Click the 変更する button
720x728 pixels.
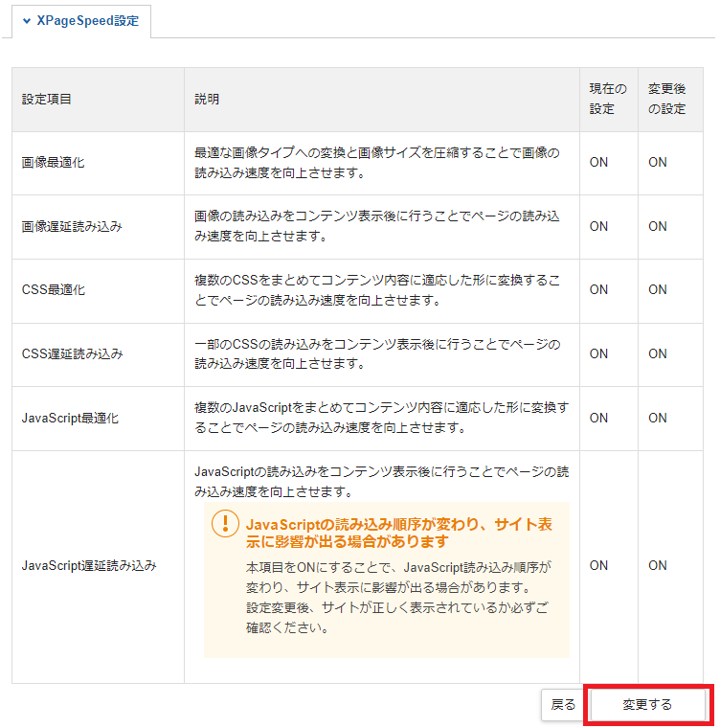tap(647, 704)
